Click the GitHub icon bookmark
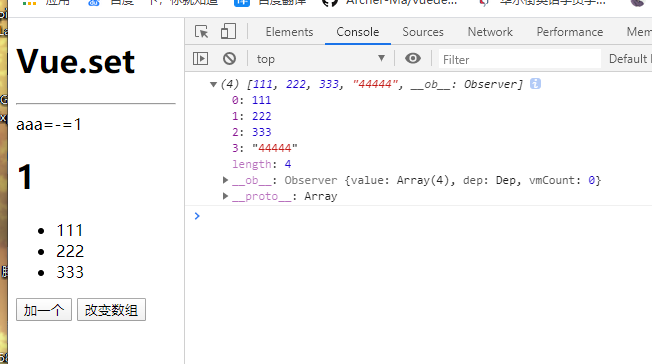 [330, 2]
